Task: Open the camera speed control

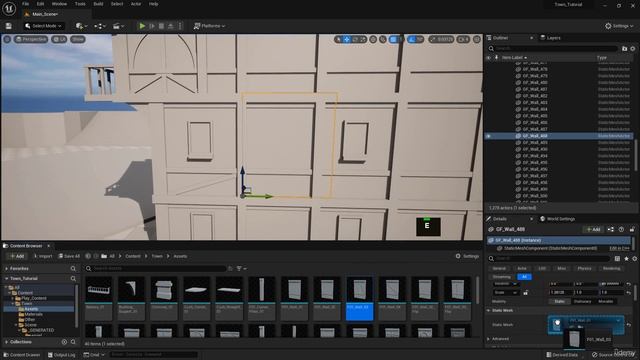Action: click(463, 39)
